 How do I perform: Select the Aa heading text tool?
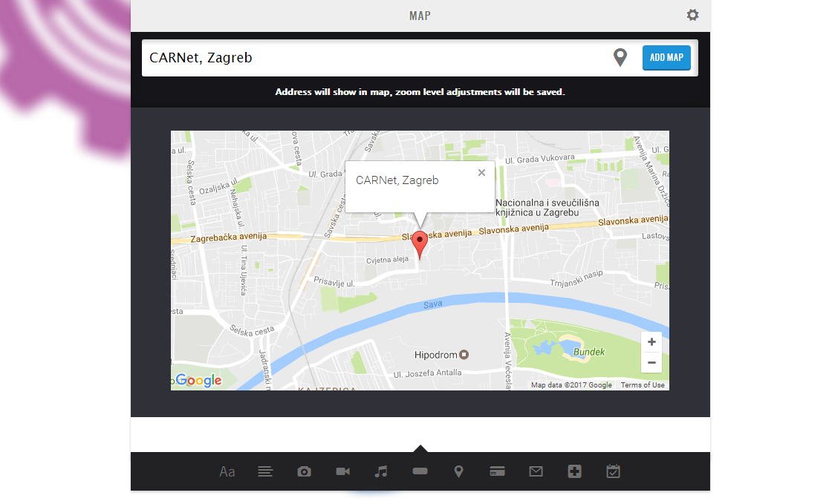pyautogui.click(x=227, y=471)
